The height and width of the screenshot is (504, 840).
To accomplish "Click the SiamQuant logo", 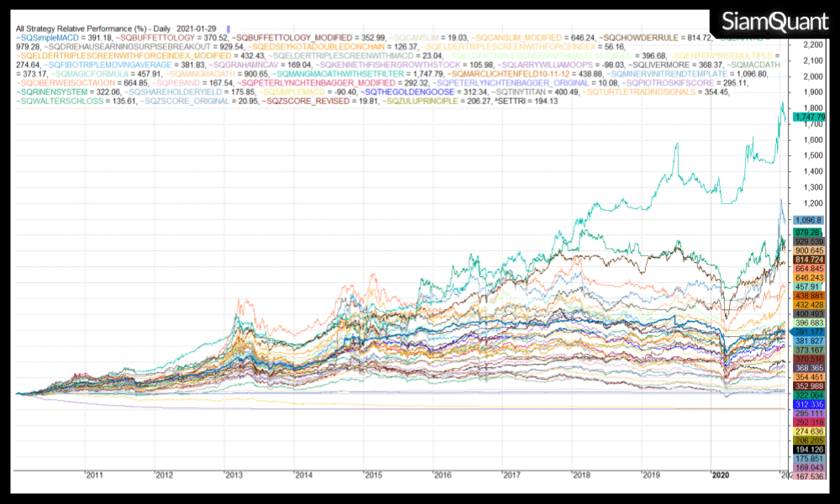I will 770,22.
